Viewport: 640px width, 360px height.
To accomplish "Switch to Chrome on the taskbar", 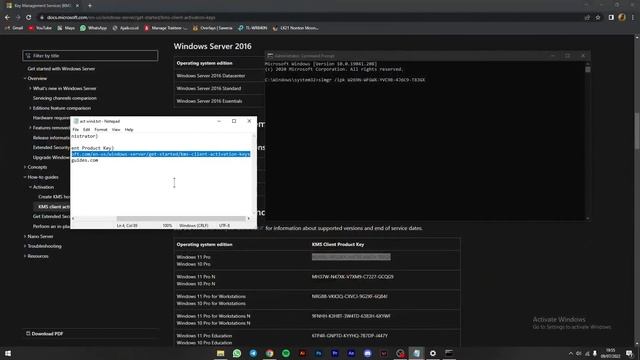I will coord(269,353).
